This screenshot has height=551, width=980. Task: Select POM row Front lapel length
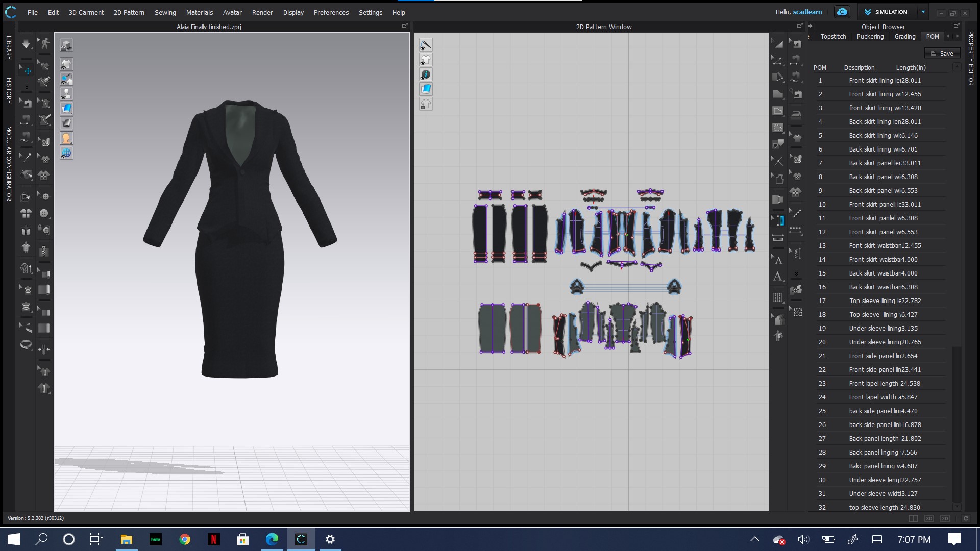coord(884,384)
